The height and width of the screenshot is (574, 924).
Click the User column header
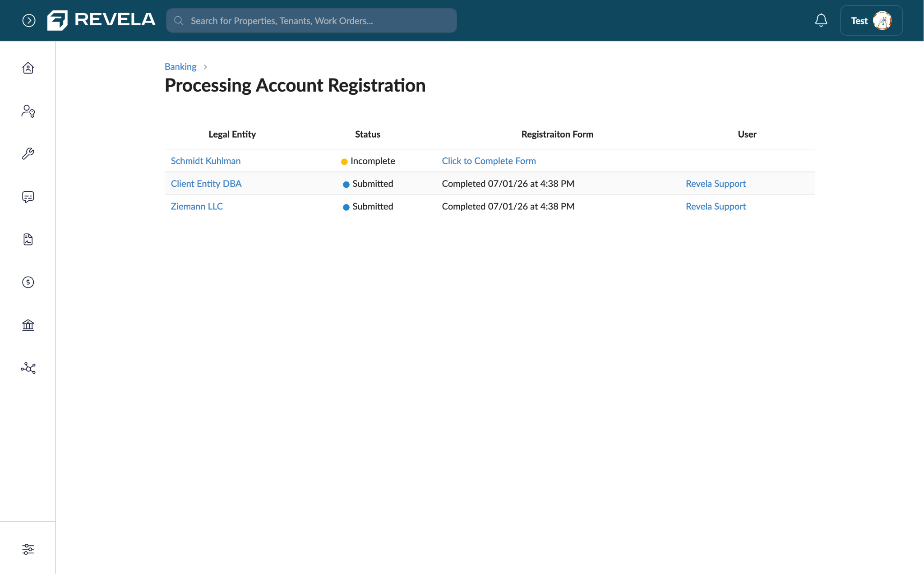pyautogui.click(x=747, y=134)
